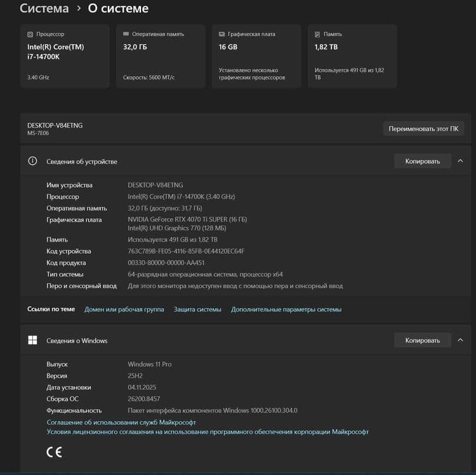
Task: Collapse the Сведения об устройстве section chevron
Action: pyautogui.click(x=460, y=161)
